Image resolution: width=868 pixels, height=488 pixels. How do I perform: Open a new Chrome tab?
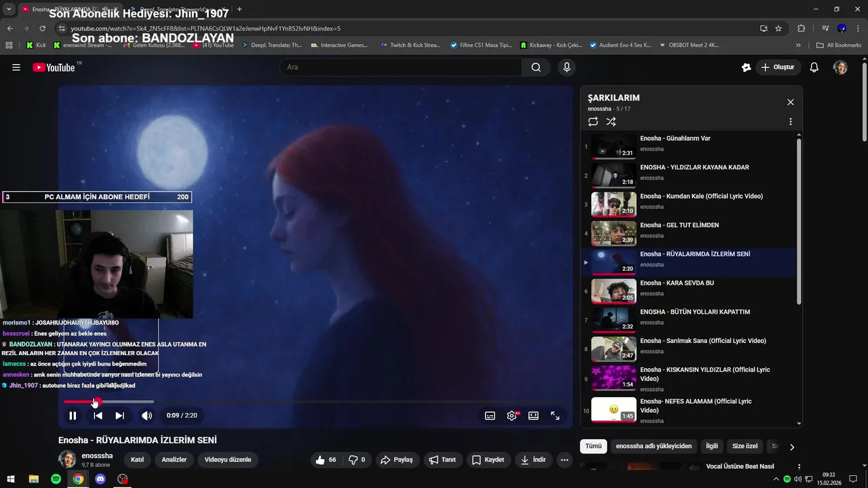pos(239,9)
